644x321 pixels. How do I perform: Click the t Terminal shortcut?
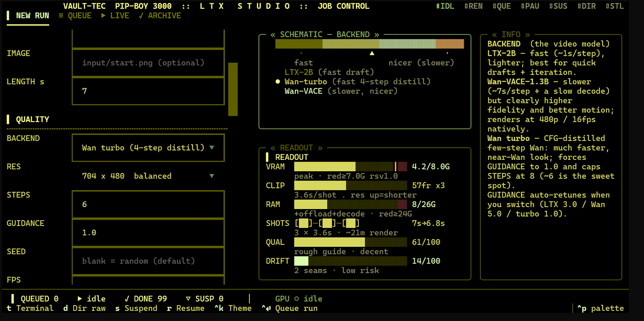(x=30, y=308)
